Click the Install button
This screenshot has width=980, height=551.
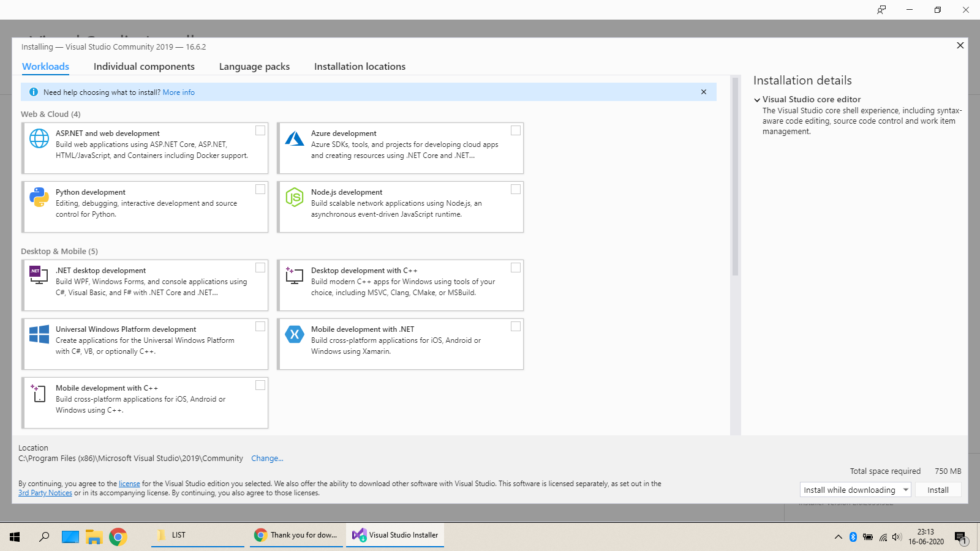click(938, 490)
